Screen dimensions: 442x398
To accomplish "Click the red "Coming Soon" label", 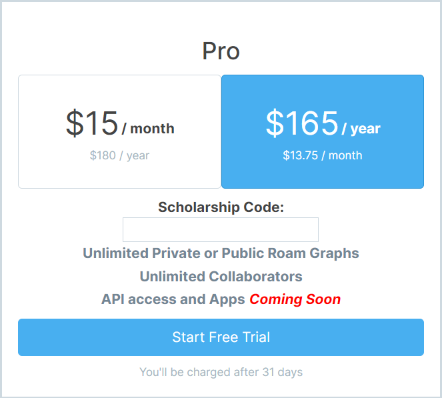I will tap(295, 299).
